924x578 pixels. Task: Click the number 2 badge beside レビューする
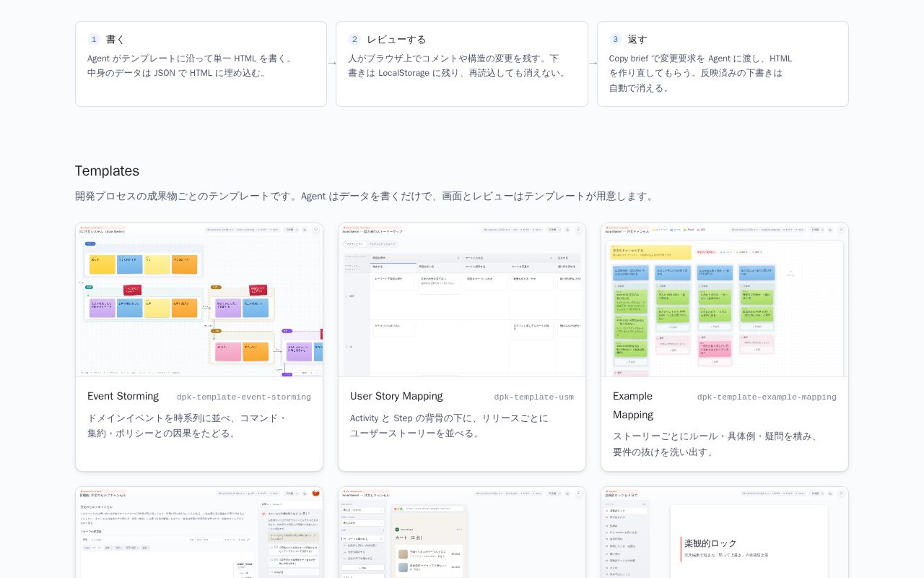pyautogui.click(x=354, y=39)
